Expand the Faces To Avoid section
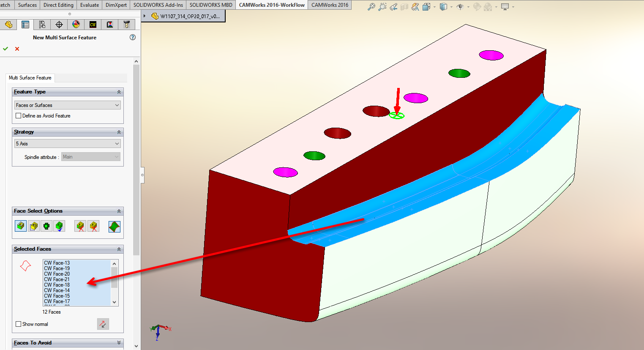This screenshot has height=350, width=644. tap(119, 343)
